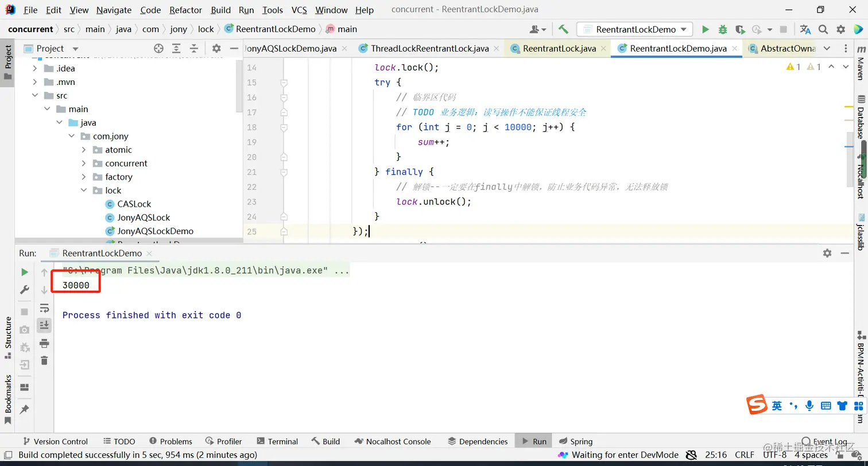Select JonyAQSLock class in Project tree
868x466 pixels.
144,218
